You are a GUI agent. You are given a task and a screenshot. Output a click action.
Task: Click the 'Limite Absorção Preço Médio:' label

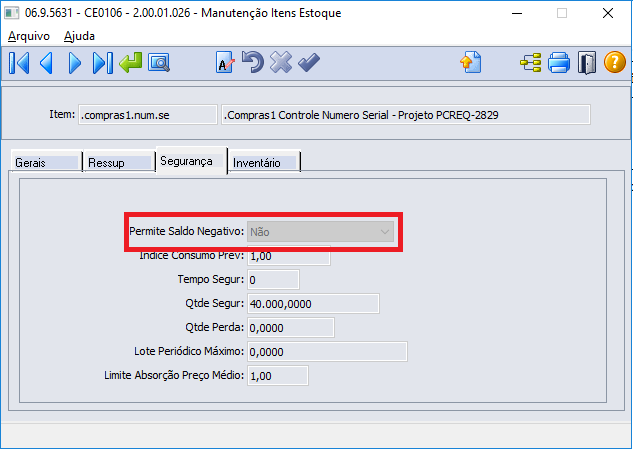pos(174,376)
